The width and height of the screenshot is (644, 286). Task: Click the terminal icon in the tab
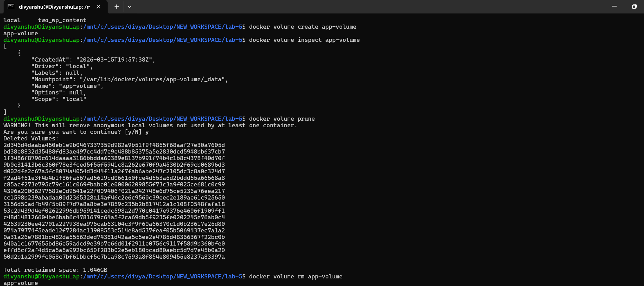click(11, 7)
